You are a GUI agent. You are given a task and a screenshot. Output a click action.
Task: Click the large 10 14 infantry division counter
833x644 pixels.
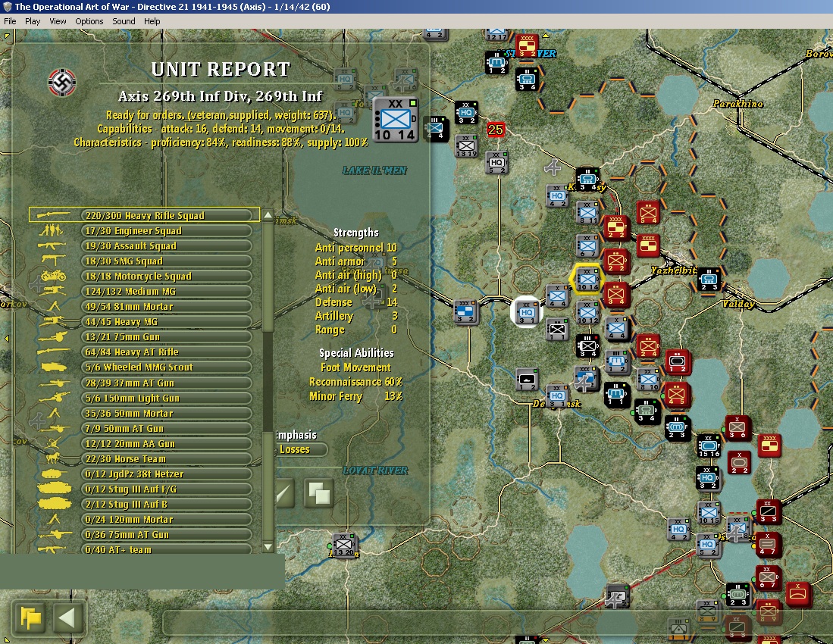coord(395,120)
